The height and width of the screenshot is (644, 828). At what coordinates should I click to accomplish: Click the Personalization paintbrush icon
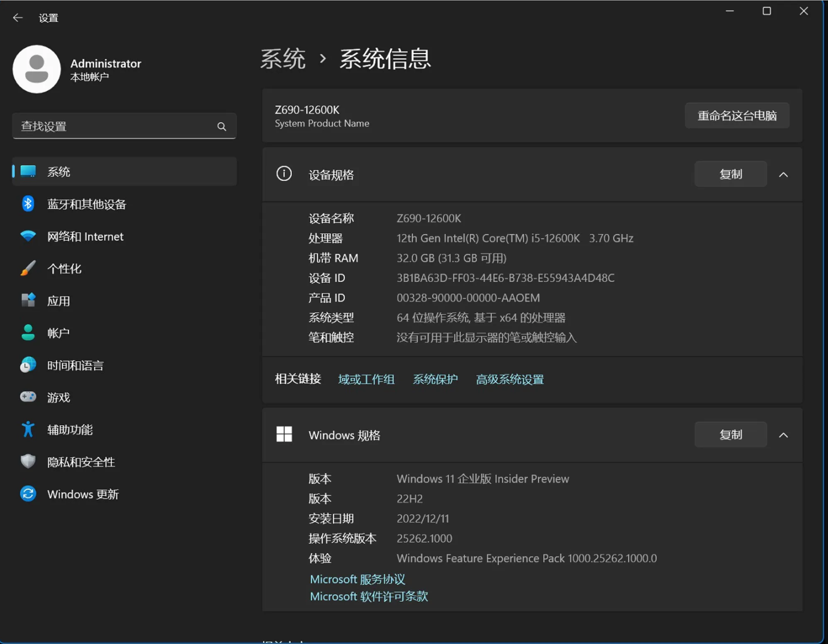point(28,268)
